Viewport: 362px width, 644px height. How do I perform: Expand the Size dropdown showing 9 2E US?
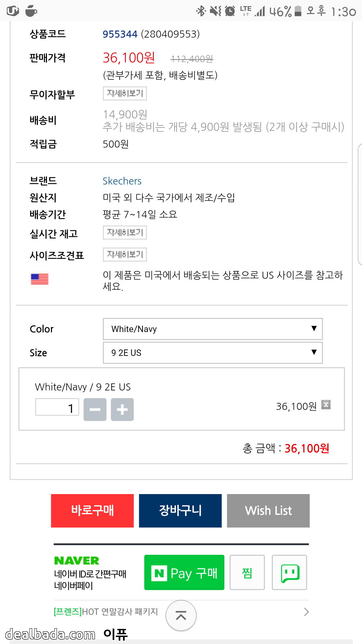point(213,353)
